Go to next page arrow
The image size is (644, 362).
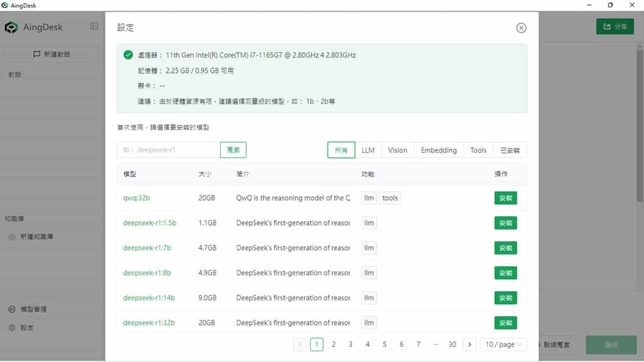click(469, 344)
